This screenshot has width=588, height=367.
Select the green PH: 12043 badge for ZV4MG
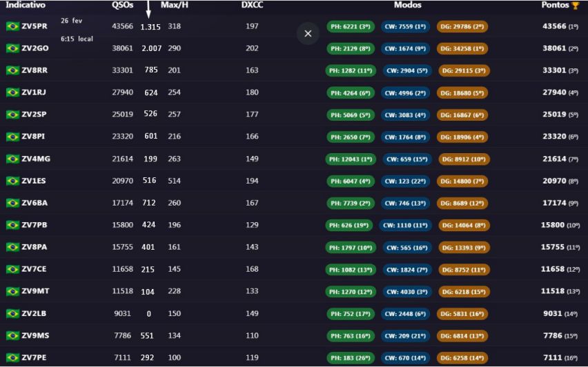351,159
